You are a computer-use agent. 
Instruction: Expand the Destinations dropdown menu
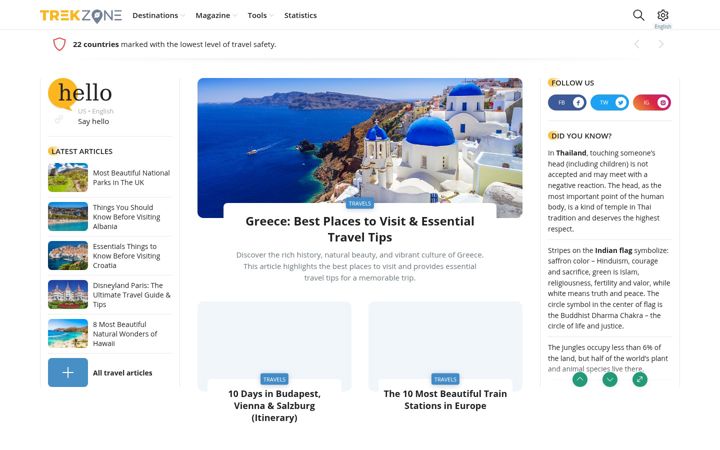coord(158,15)
